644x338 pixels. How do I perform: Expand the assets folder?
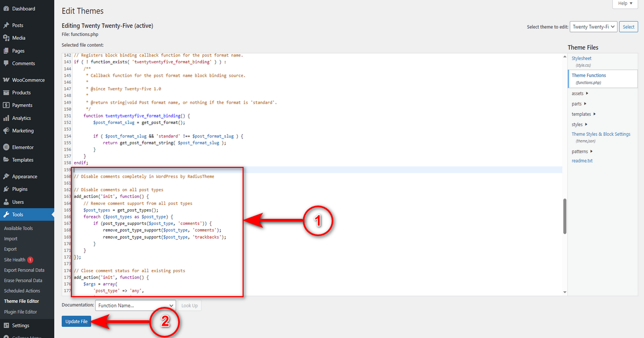tap(580, 94)
